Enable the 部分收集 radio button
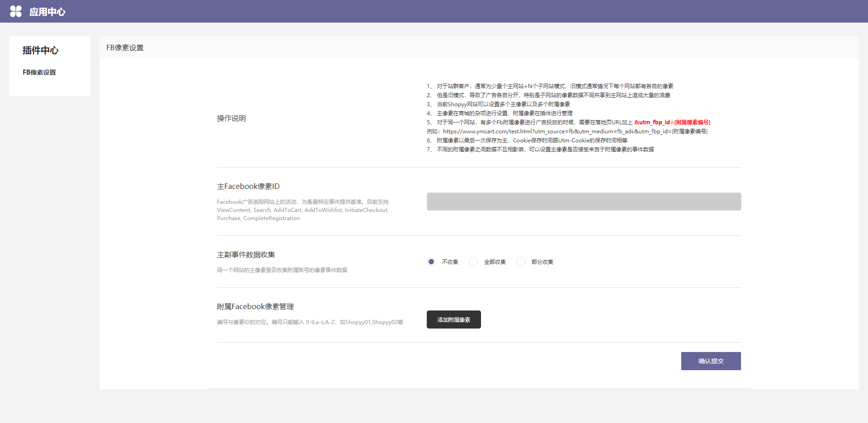The height and width of the screenshot is (423, 868). point(521,262)
